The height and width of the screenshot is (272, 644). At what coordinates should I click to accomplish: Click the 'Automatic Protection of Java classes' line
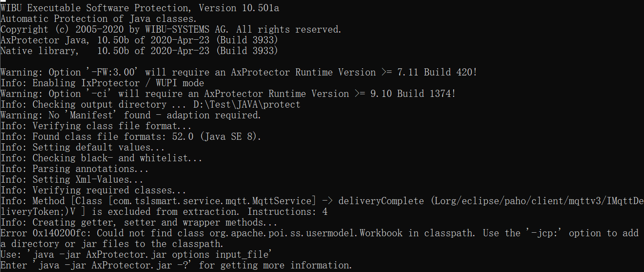[x=98, y=19]
